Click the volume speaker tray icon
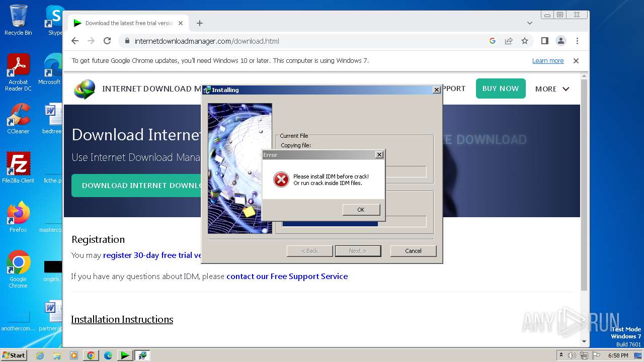Viewport: 644px width, 362px height. coord(572,355)
